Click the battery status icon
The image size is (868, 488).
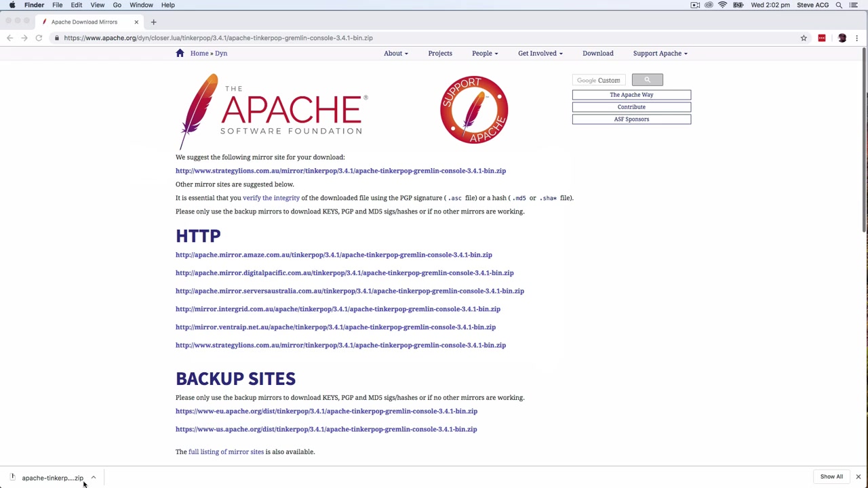pyautogui.click(x=738, y=5)
